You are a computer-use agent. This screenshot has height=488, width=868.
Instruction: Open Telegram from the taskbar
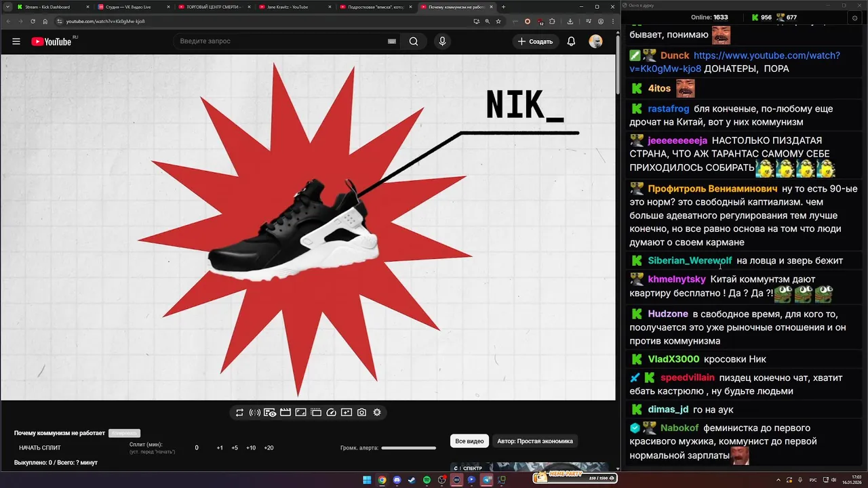click(486, 480)
